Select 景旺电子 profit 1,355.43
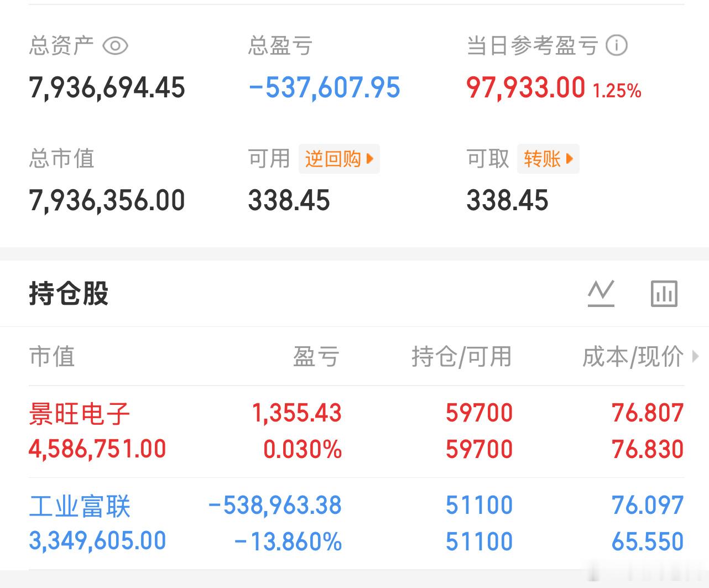 297,413
